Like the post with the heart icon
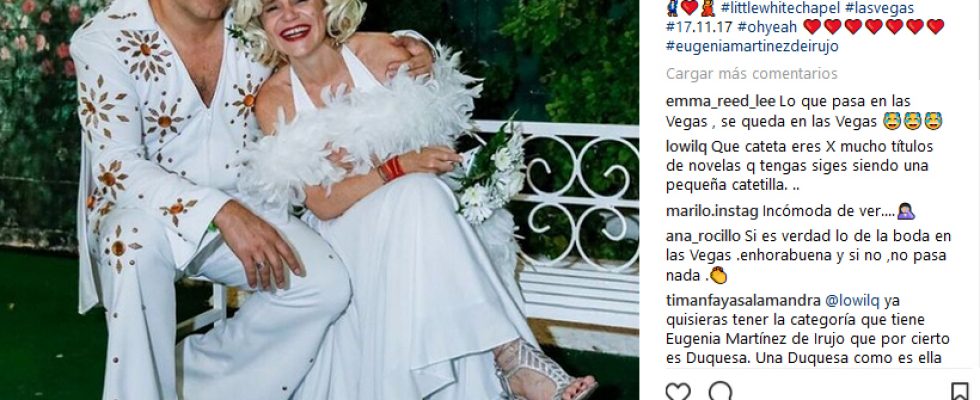The image size is (980, 400). pyautogui.click(x=678, y=391)
